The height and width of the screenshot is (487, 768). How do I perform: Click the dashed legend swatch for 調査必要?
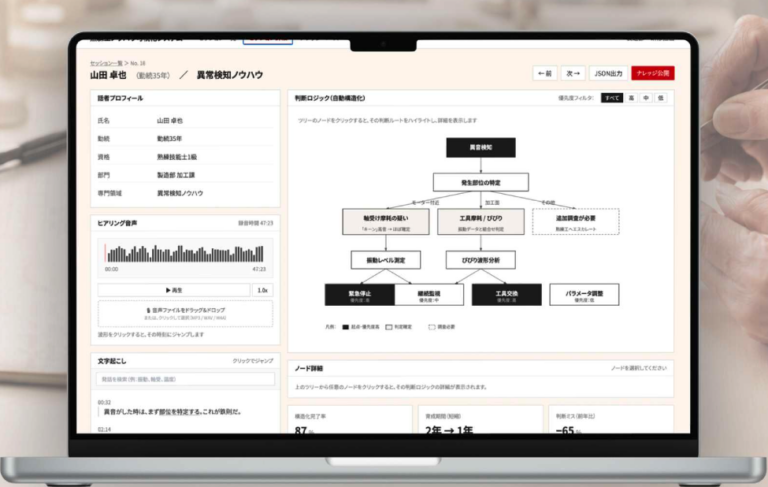pos(432,327)
